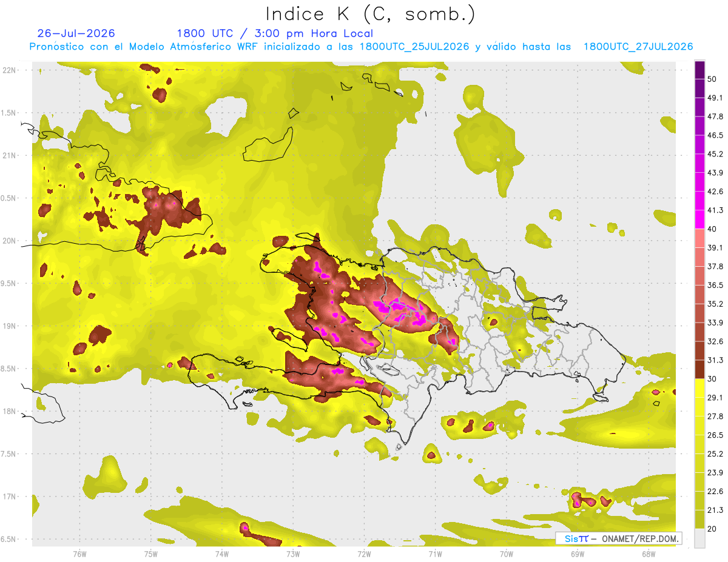
Task: Click latitude label '20N'
Action: click(10, 241)
